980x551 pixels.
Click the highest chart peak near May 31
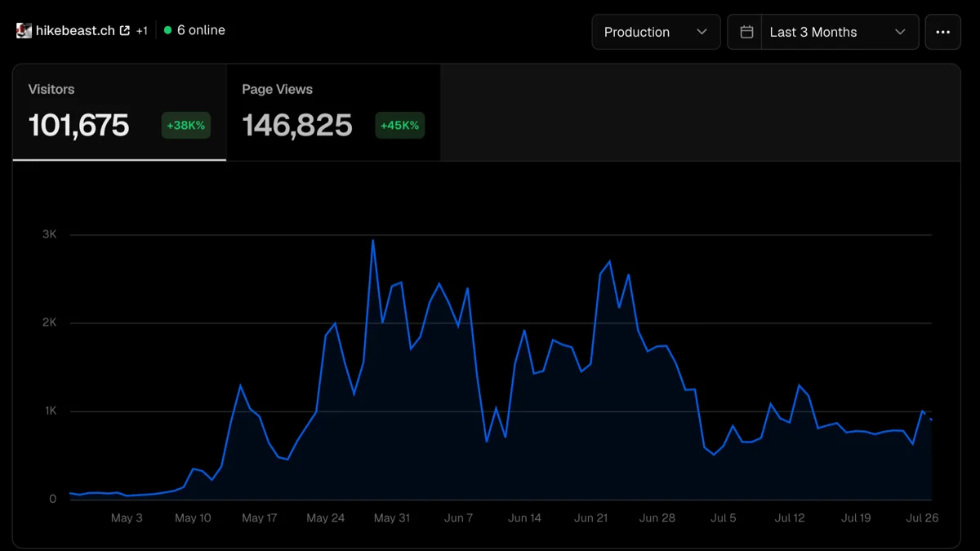coord(372,241)
